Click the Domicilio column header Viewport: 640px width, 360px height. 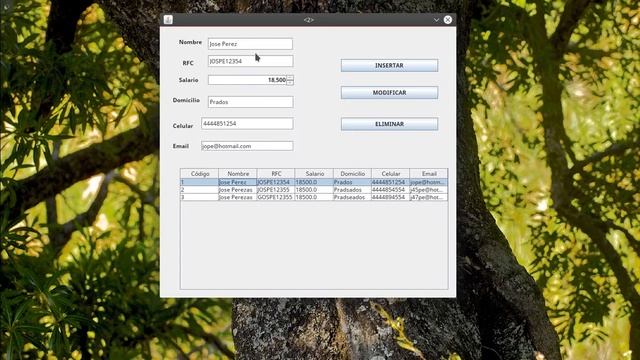352,173
